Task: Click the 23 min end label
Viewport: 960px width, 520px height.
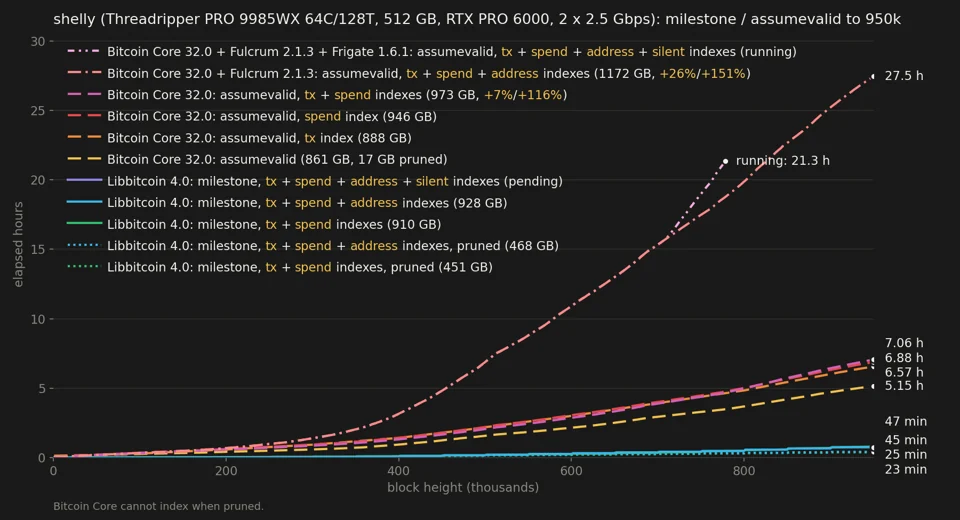Action: pos(906,470)
